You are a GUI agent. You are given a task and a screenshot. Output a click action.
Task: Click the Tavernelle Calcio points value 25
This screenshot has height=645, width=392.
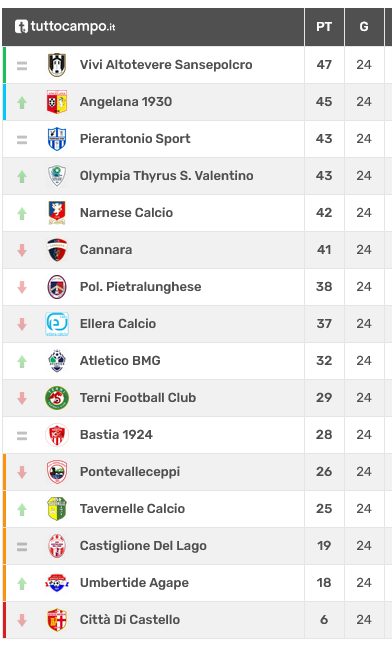(x=324, y=509)
